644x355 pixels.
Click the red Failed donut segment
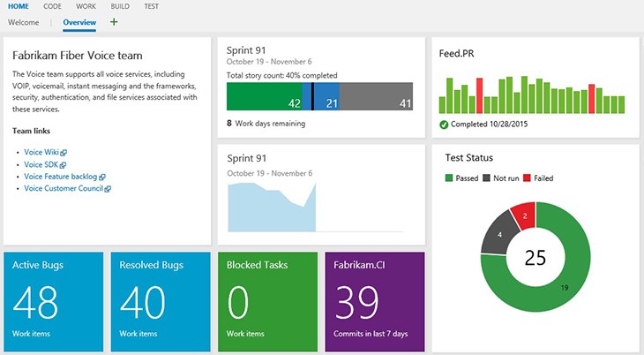(x=525, y=215)
